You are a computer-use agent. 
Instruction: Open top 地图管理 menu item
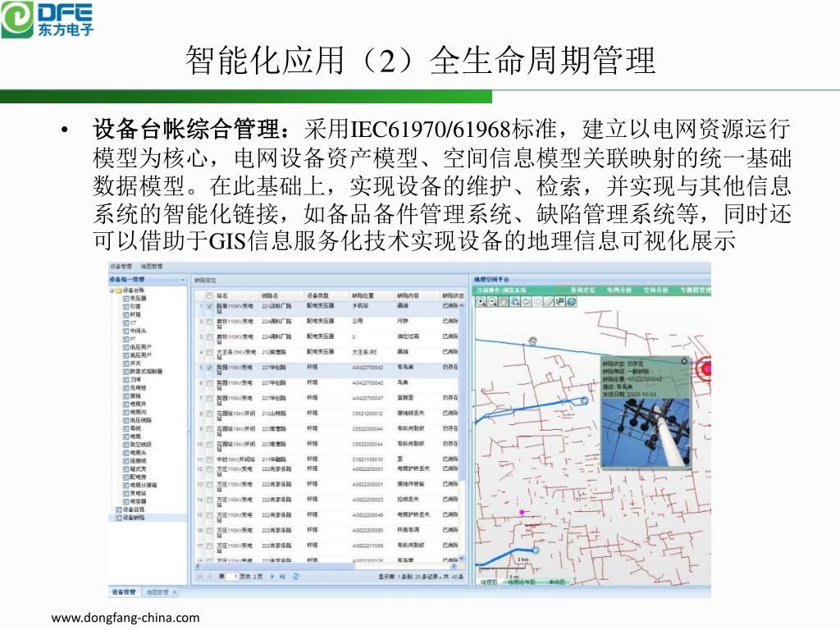pos(152,267)
